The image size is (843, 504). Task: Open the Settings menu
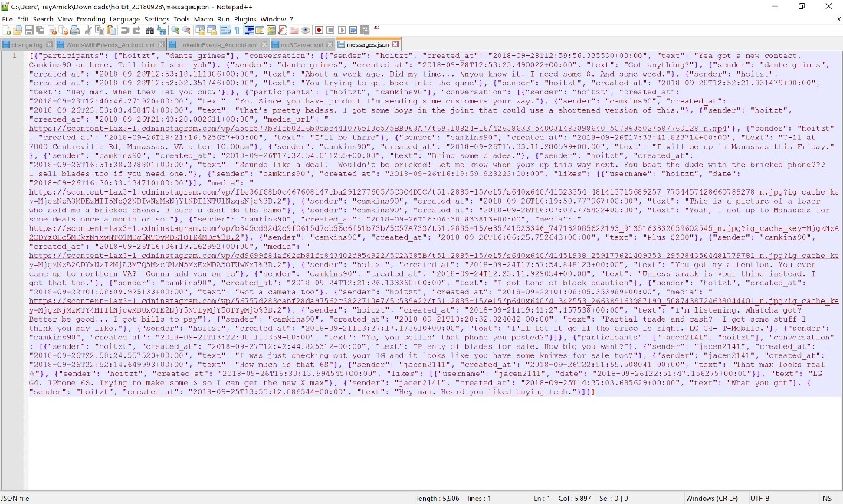point(156,19)
